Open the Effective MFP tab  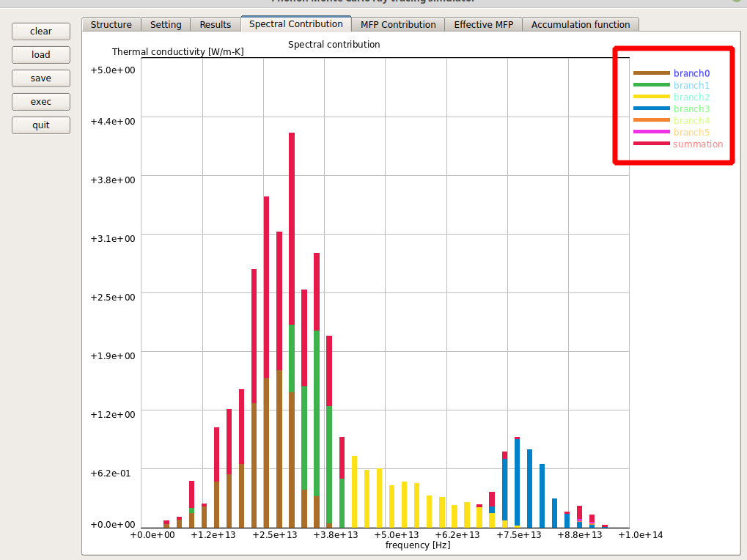[484, 24]
